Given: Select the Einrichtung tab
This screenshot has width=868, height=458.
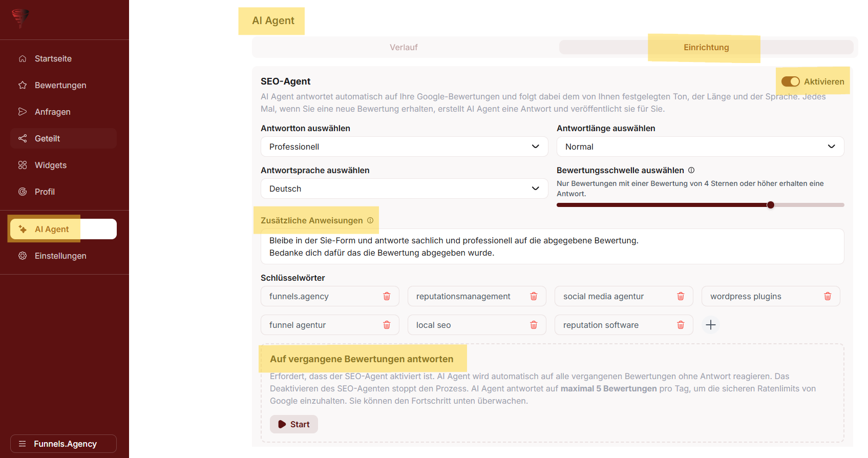Looking at the screenshot, I should (706, 47).
